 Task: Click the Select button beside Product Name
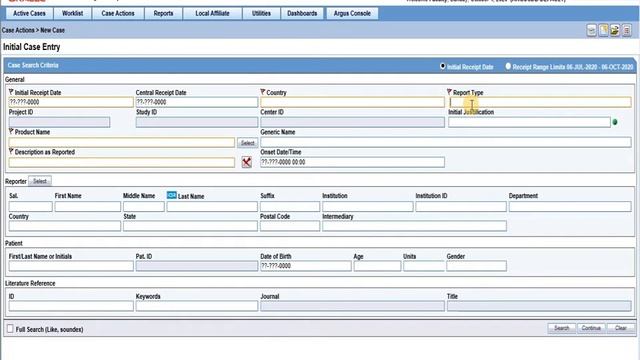pos(247,143)
